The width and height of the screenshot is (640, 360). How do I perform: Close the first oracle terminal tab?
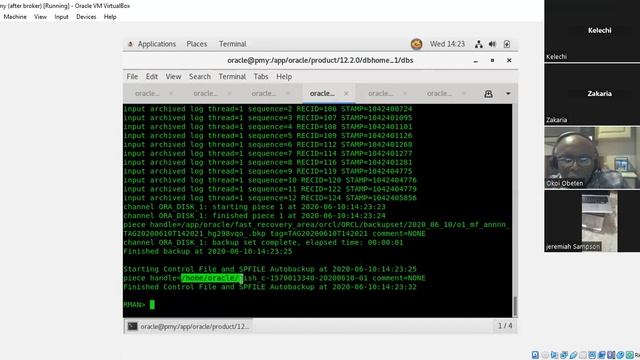coord(171,93)
